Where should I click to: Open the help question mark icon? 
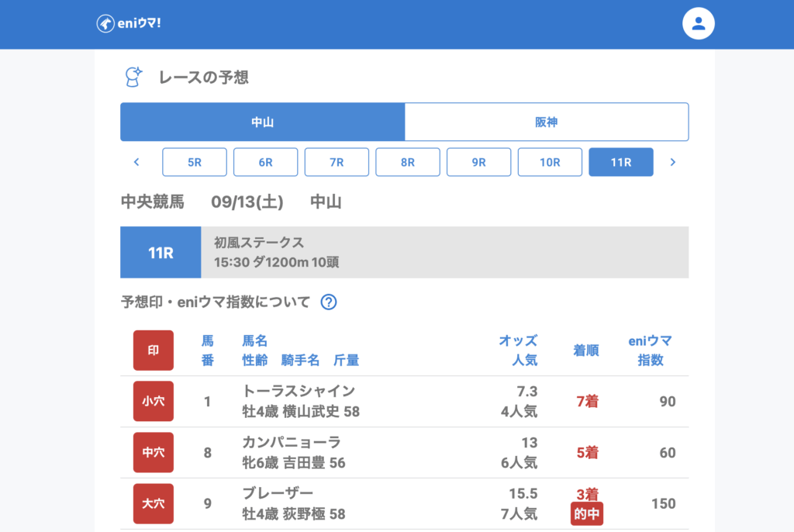tap(329, 302)
